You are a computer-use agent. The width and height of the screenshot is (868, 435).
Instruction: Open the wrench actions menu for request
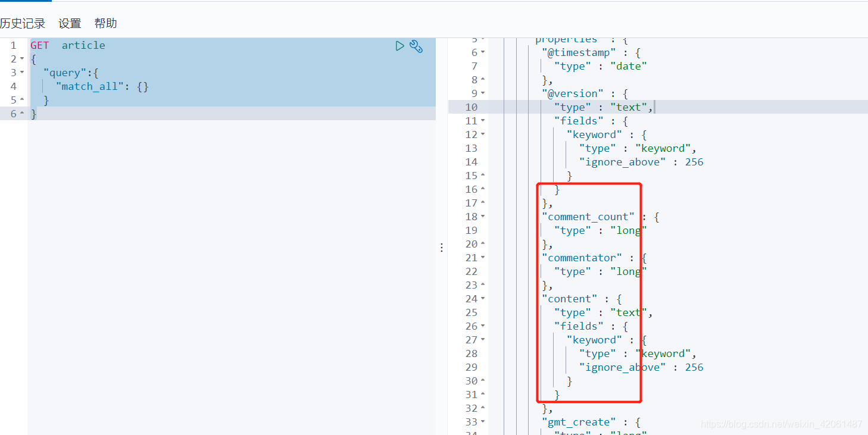click(416, 46)
